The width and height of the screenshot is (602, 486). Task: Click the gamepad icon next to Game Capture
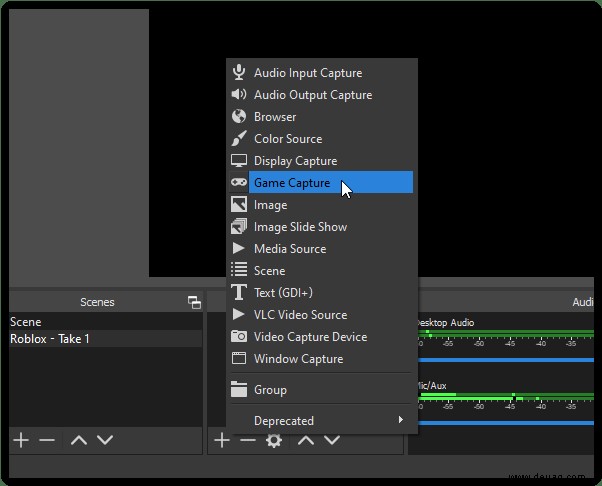pos(239,182)
